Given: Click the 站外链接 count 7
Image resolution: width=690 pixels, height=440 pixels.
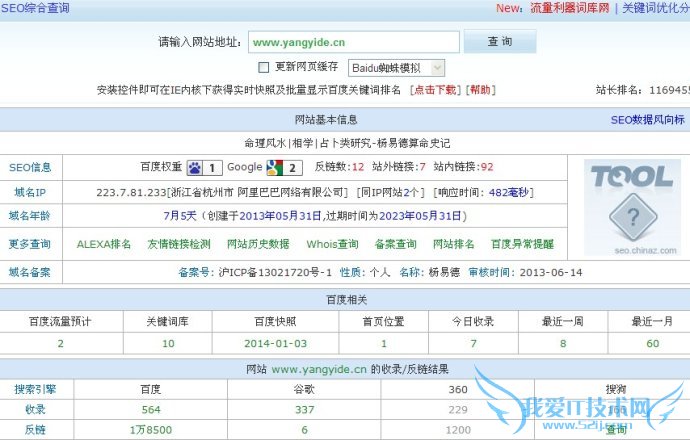Looking at the screenshot, I should point(422,167).
